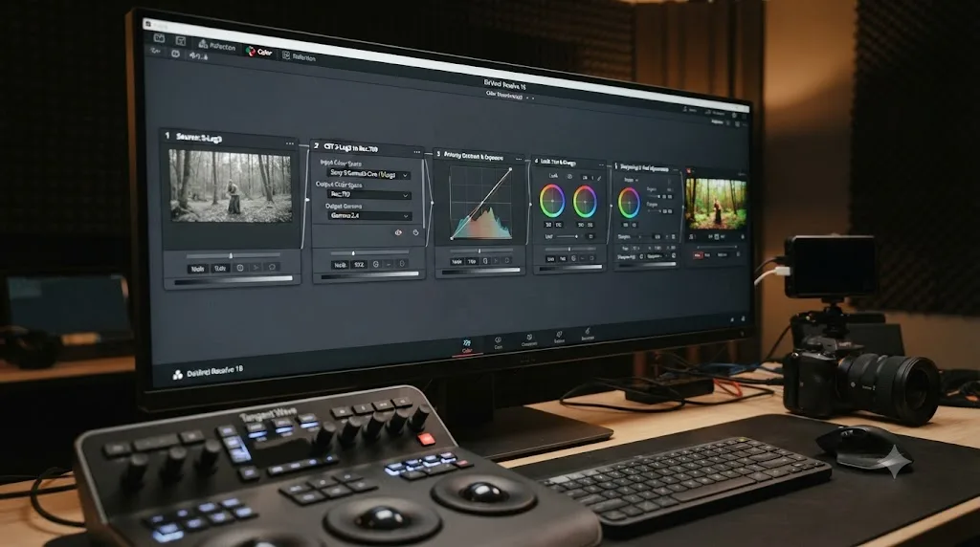Click the circle icon in node 4's bottom row
Screen dimensions: 980x547
[x=573, y=258]
